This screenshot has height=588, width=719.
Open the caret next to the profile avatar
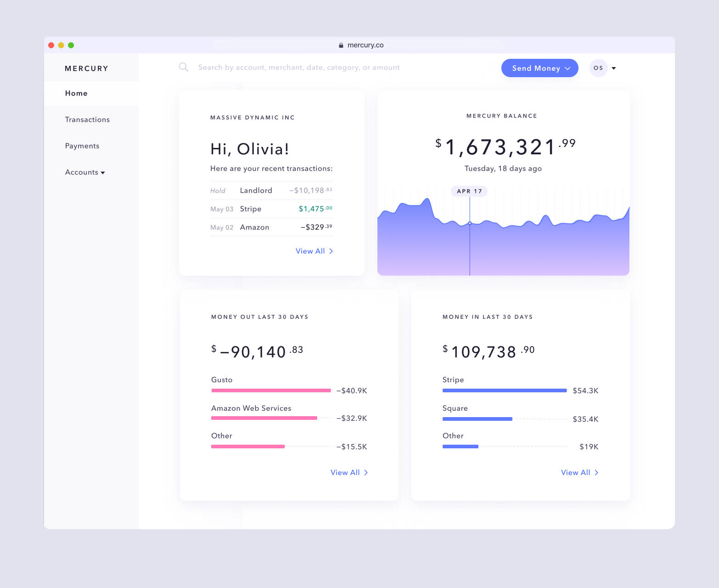click(x=614, y=68)
